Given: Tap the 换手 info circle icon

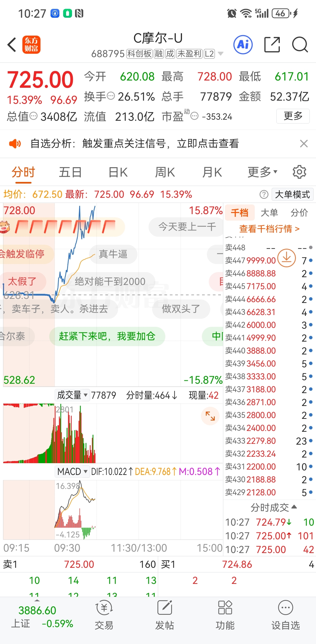Looking at the screenshot, I should [x=111, y=96].
